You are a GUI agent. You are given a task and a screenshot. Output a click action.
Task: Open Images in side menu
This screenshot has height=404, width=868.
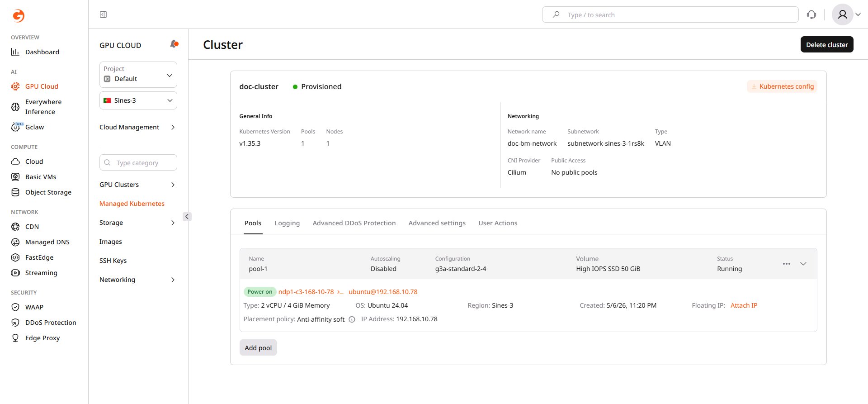(111, 242)
